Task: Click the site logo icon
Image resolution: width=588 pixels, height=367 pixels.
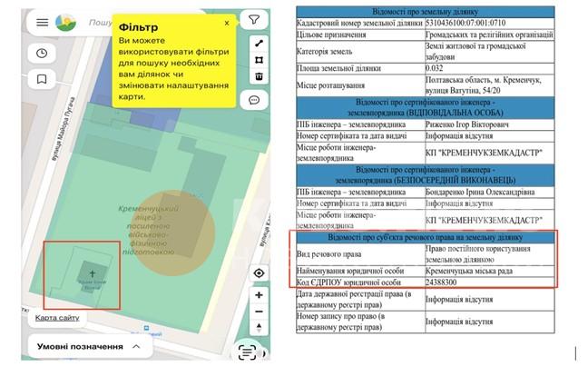Action: pyautogui.click(x=66, y=22)
